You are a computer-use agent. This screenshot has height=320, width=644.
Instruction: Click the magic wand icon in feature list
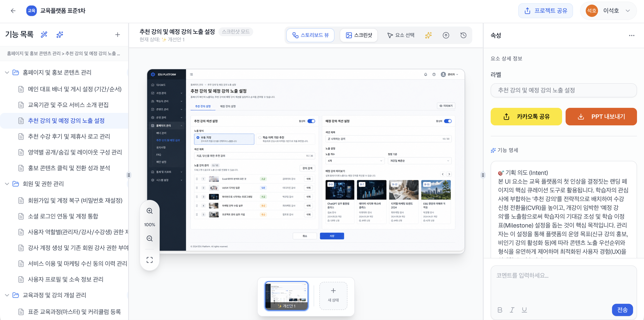[44, 35]
